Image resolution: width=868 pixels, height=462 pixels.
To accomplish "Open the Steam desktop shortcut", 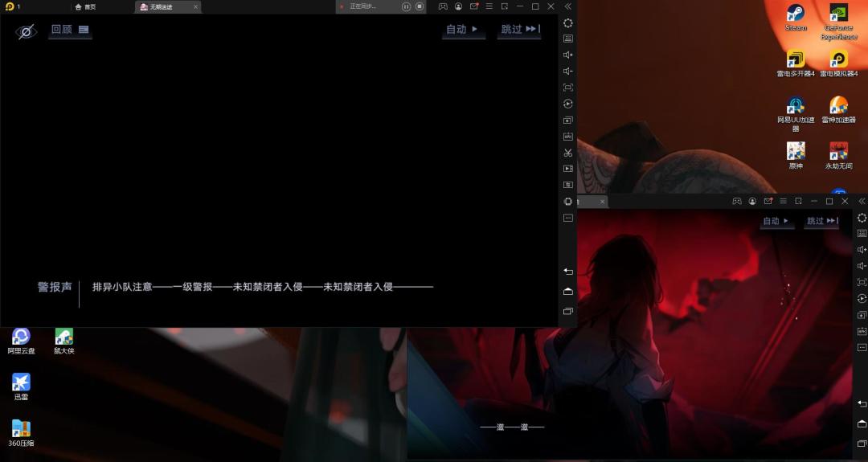I will (x=796, y=17).
